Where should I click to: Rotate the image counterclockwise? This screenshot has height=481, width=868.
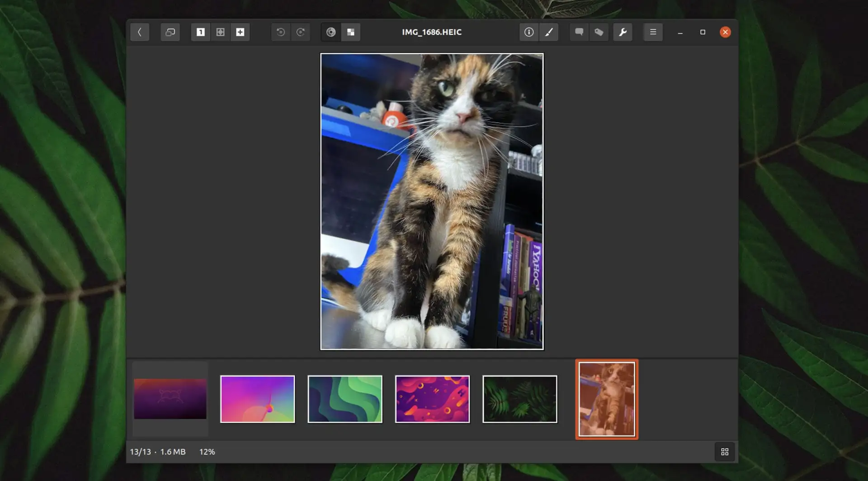click(281, 32)
